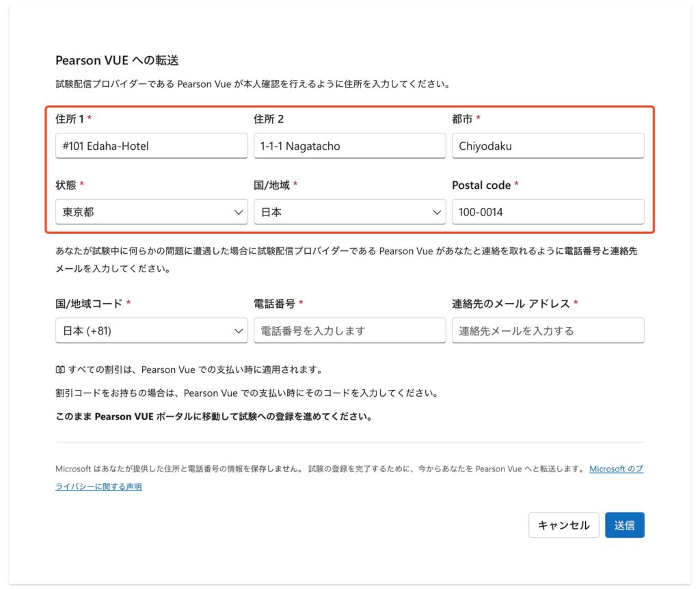Click the 住所 1 address field
This screenshot has height=589, width=700.
151,146
